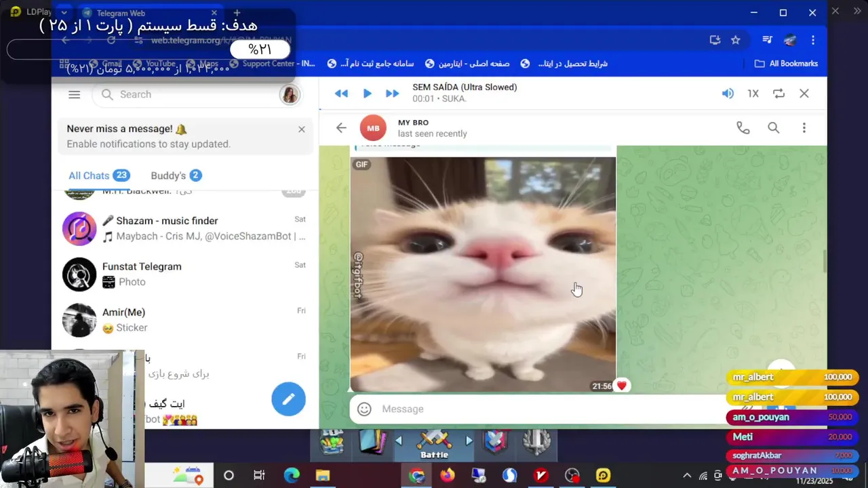Open LDPlayer from the taskbar
This screenshot has width=868, height=488.
[x=604, y=476]
